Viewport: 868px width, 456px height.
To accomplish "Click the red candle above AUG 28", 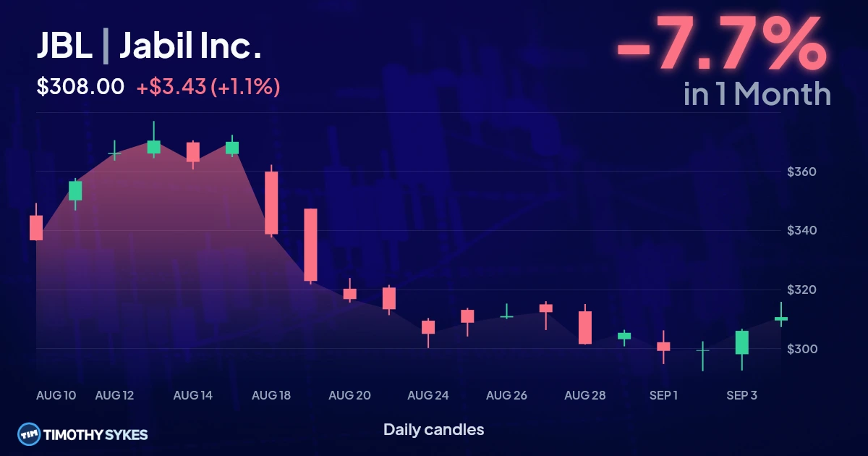I will click(585, 327).
